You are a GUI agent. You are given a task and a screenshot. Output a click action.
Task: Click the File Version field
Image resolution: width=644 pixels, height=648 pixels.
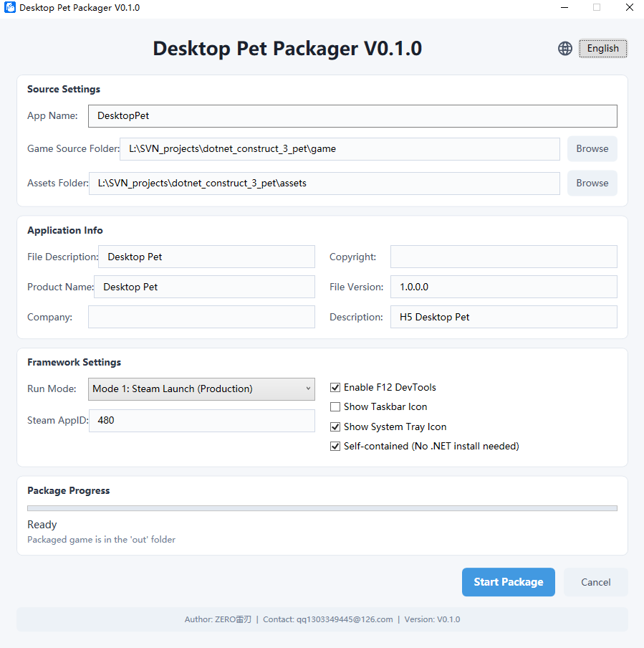503,287
